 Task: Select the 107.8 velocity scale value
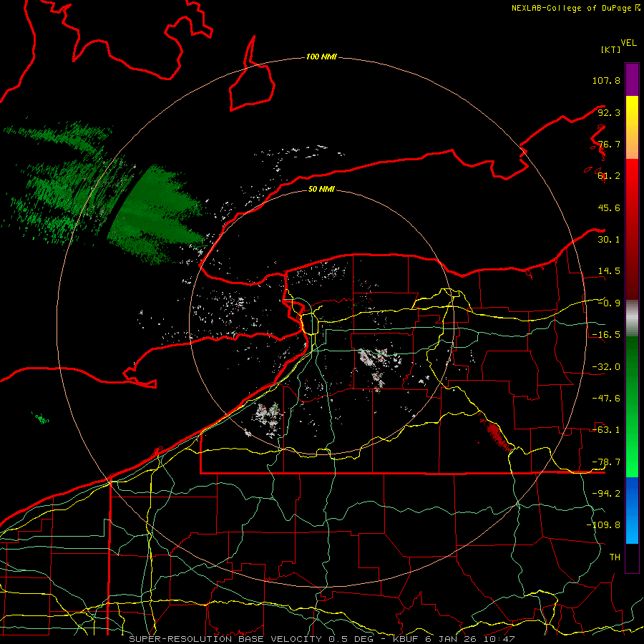[606, 80]
